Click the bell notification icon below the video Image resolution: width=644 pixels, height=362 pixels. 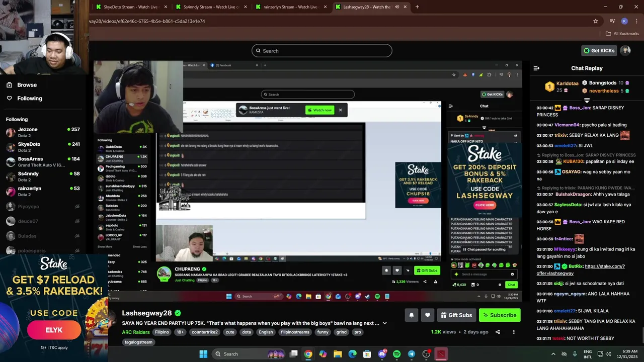click(x=411, y=315)
